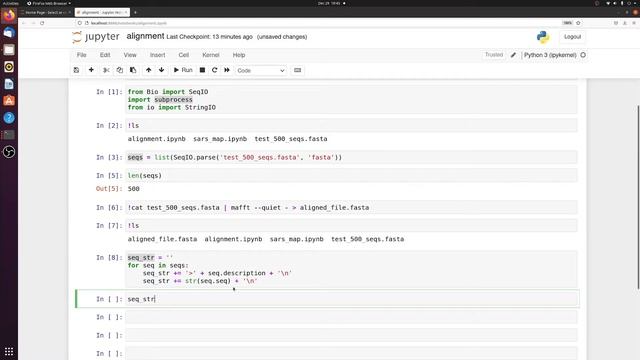Screen dimensions: 640x360
Task: Select the seq_str for-loop cell In [8]
Action: (351, 269)
